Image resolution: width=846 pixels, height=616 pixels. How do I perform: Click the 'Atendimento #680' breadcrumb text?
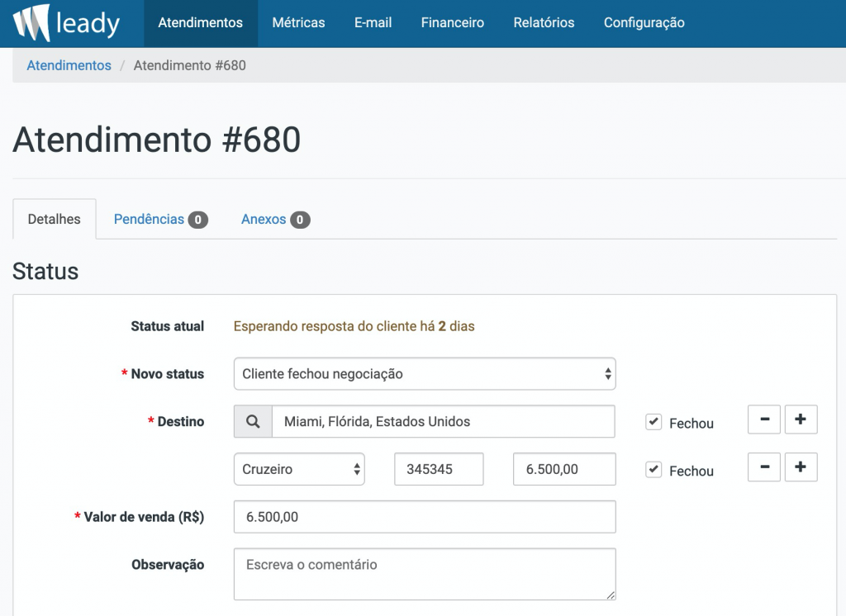click(190, 65)
